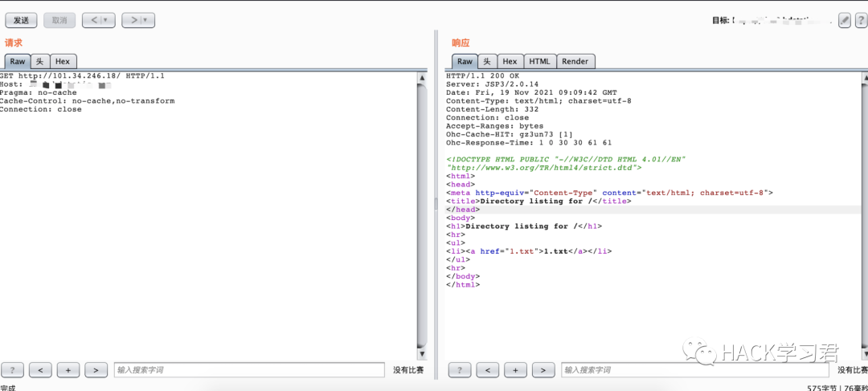Switch to response HTML tab

point(540,61)
